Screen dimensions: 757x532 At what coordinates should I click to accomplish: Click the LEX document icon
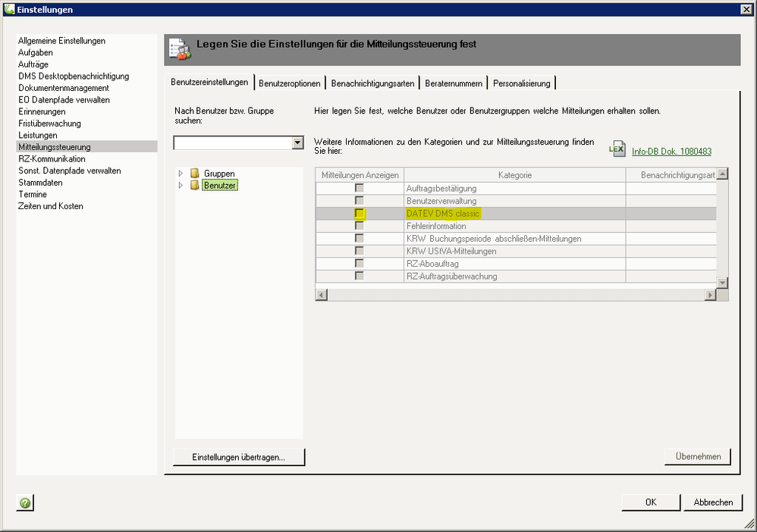click(x=618, y=149)
